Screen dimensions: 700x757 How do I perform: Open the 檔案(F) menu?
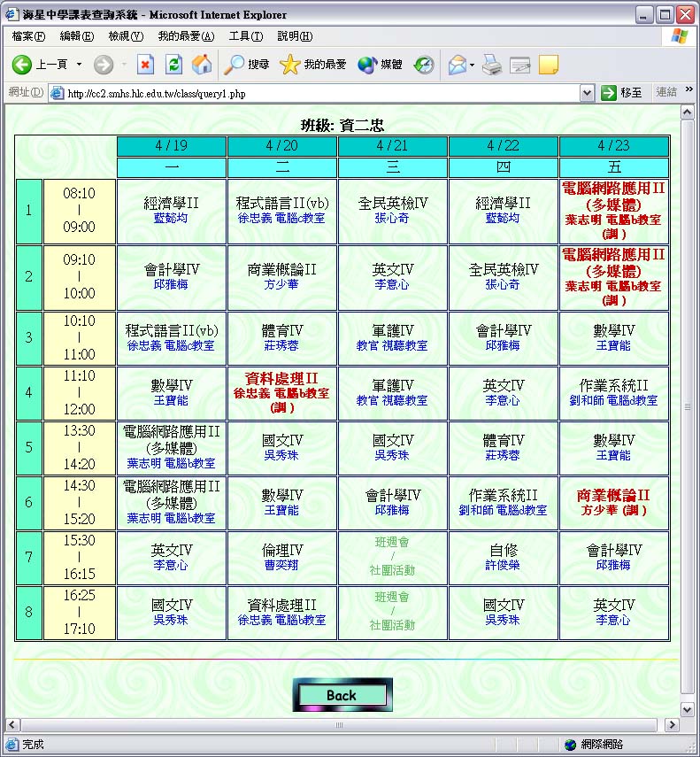coord(28,36)
